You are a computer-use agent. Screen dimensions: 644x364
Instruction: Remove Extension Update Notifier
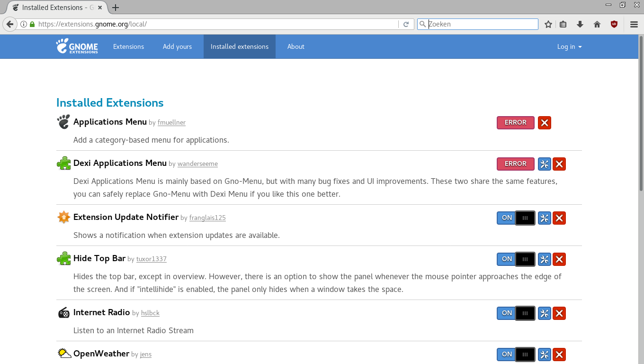coord(559,218)
